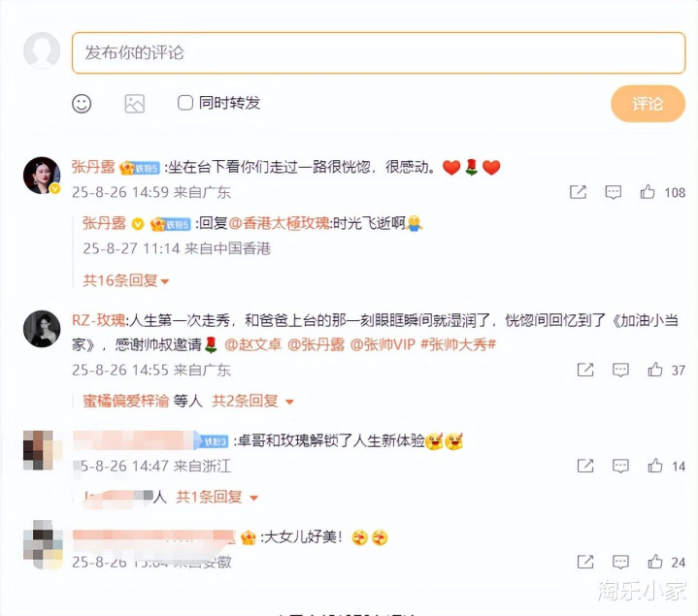Submit with the orange 评论 button
The width and height of the screenshot is (698, 616).
(x=648, y=104)
